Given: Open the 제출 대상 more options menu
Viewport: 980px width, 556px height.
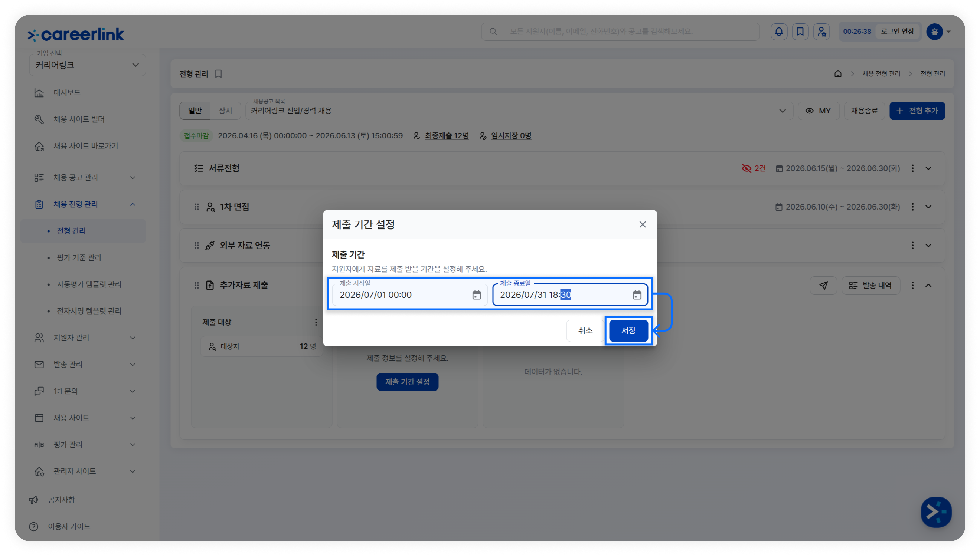Looking at the screenshot, I should [x=316, y=322].
